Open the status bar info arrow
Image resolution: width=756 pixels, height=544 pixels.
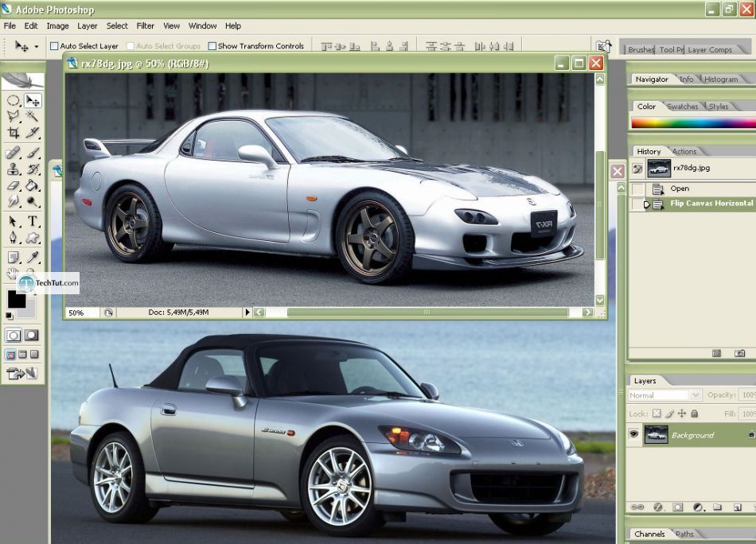pos(247,313)
